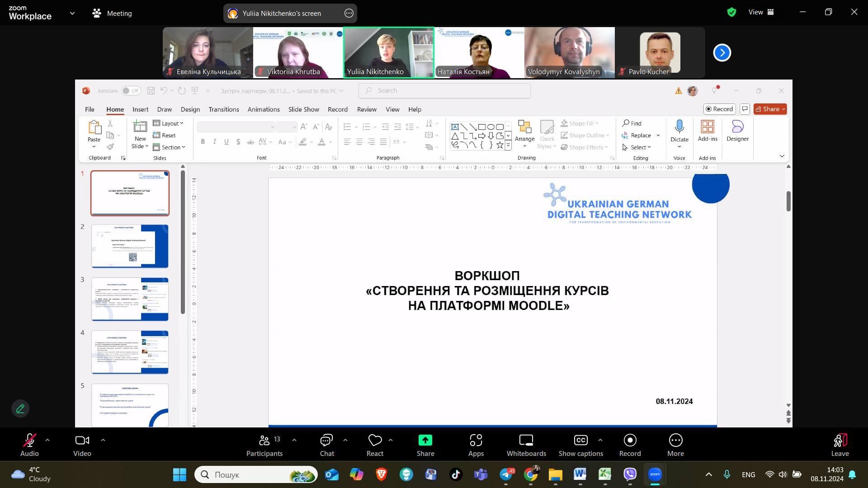
Task: Open the Designer icon in ribbon
Action: click(x=737, y=127)
